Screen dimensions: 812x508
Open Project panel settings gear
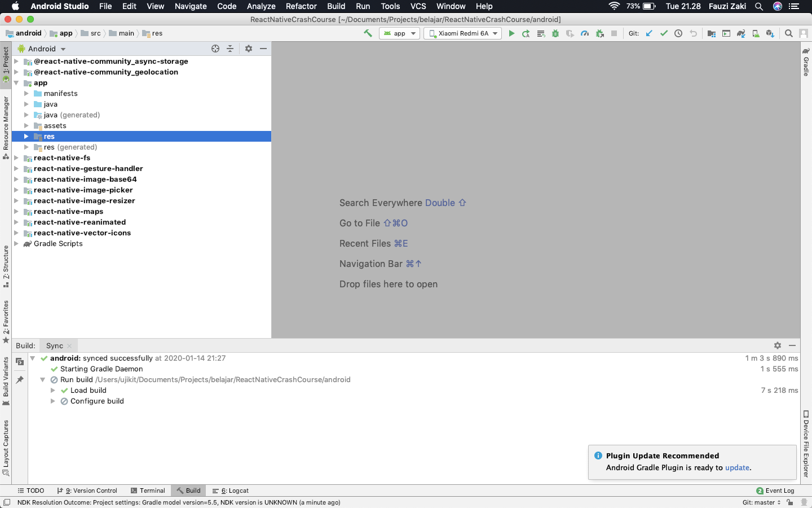(x=249, y=49)
